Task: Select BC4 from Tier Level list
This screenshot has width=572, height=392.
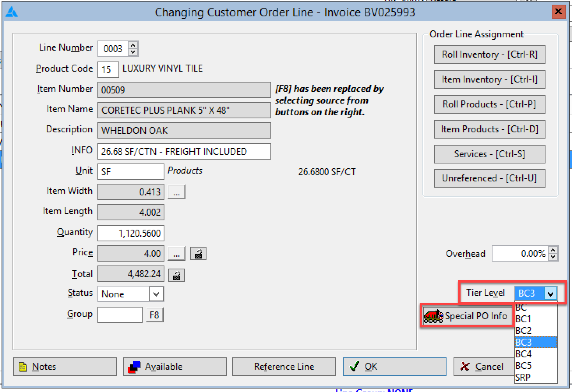Action: click(x=536, y=354)
